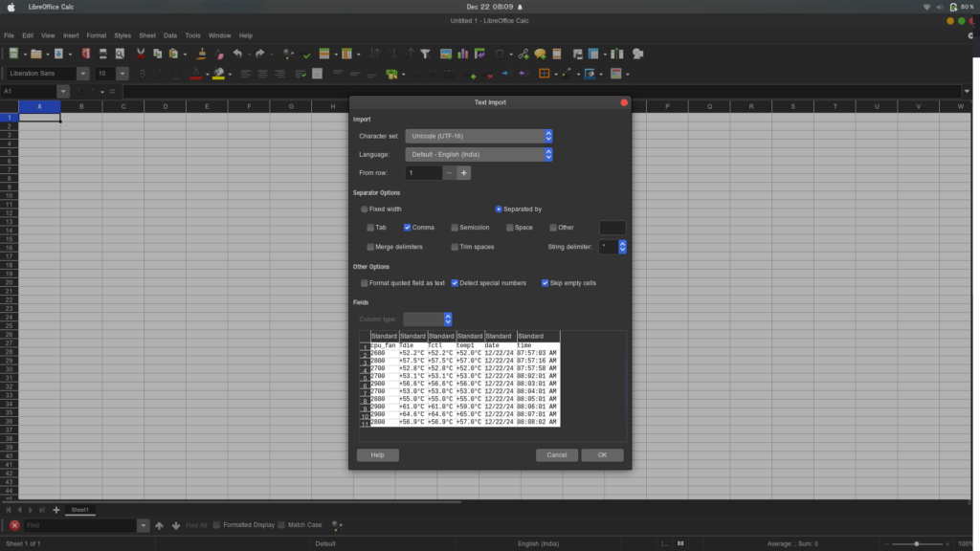Click the Save document icon

coord(58,54)
